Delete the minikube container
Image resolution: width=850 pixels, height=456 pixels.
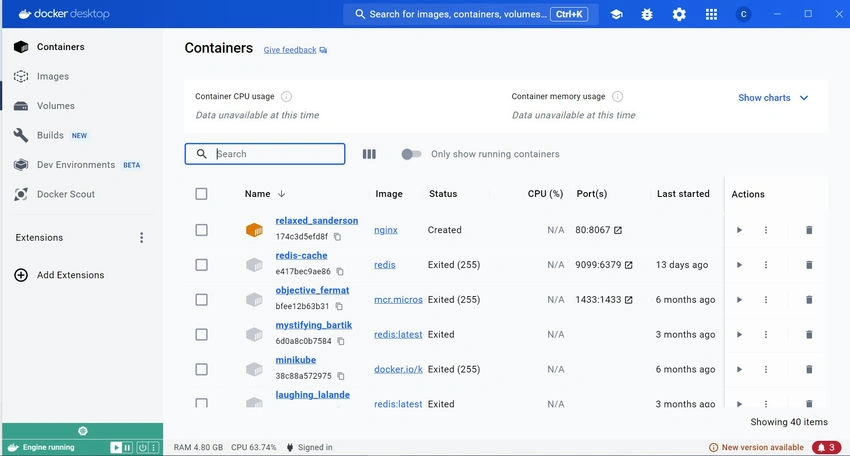809,369
